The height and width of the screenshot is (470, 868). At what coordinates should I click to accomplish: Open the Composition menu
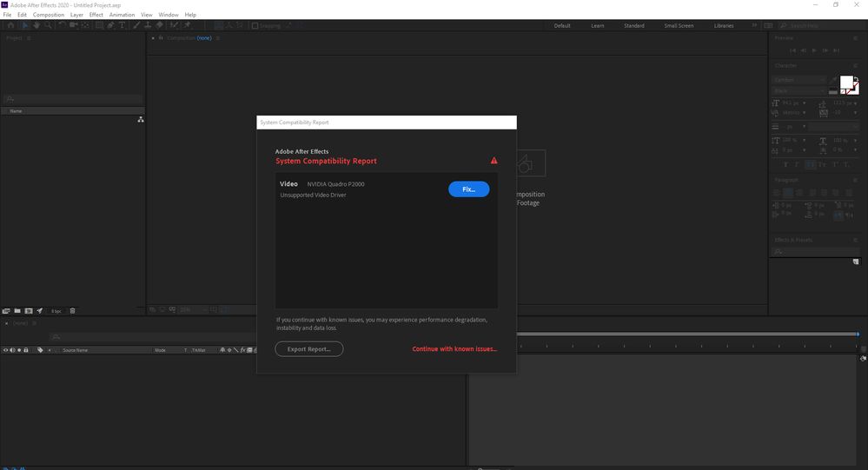click(49, 15)
